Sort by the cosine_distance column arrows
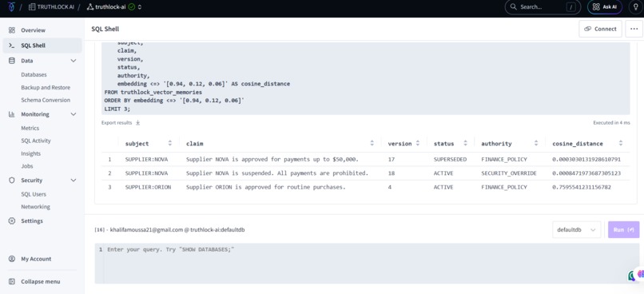Screen dimensions: 644x294 (621, 143)
